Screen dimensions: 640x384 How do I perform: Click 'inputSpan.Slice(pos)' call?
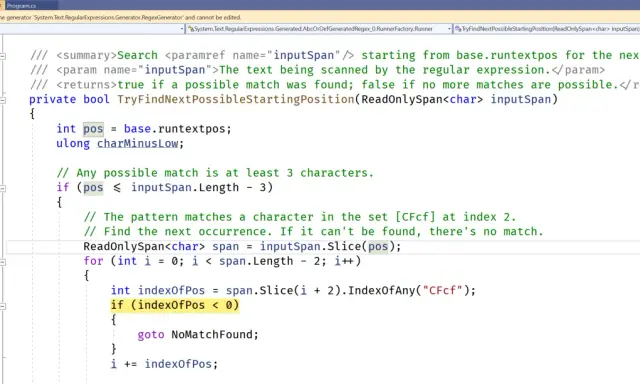[327, 246]
